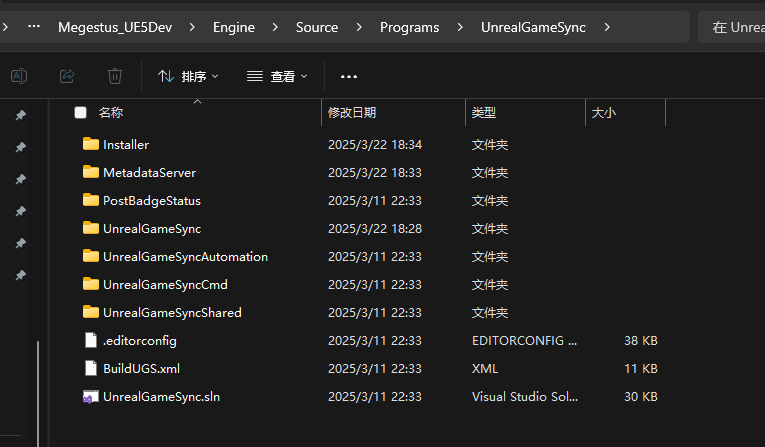
Task: Click the topmost pin icon in the left pane
Action: pos(20,115)
